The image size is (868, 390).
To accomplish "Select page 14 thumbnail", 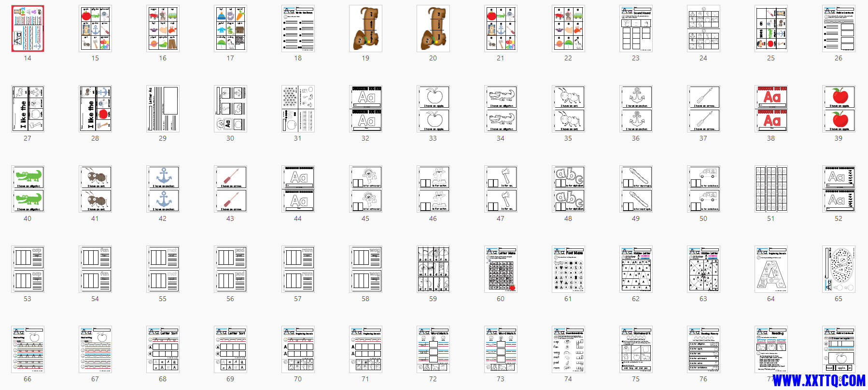I will [28, 29].
